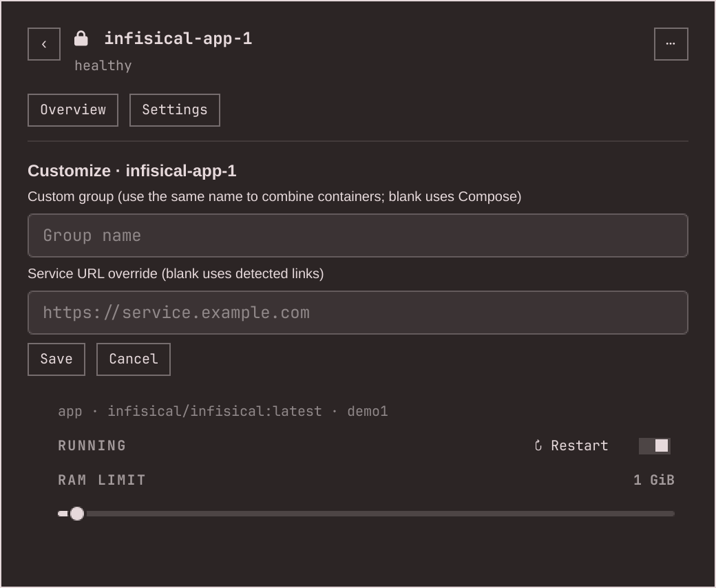Click the padlock icon beside infisical-app-1
The image size is (716, 588).
point(81,39)
